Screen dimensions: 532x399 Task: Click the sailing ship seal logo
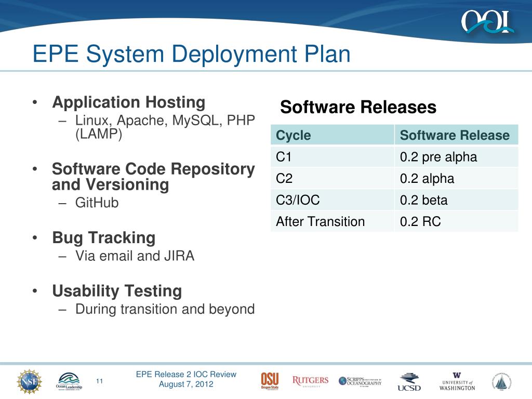coord(501,382)
